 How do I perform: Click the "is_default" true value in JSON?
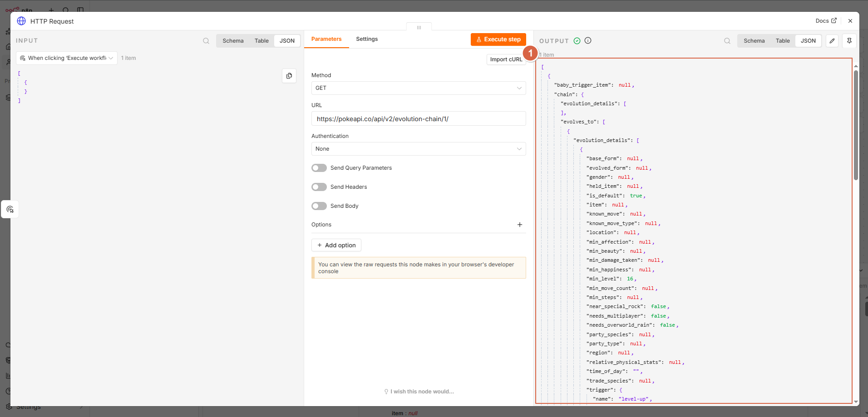636,196
